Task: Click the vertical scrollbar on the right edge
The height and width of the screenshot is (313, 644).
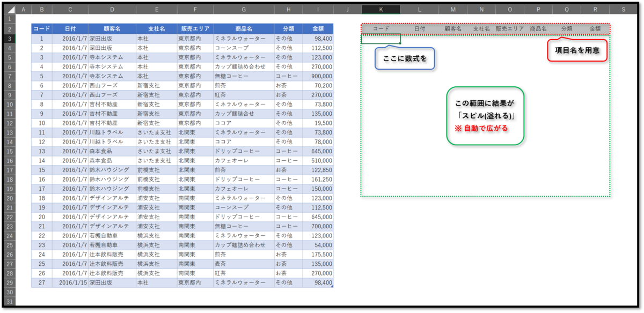Action: [x=639, y=155]
